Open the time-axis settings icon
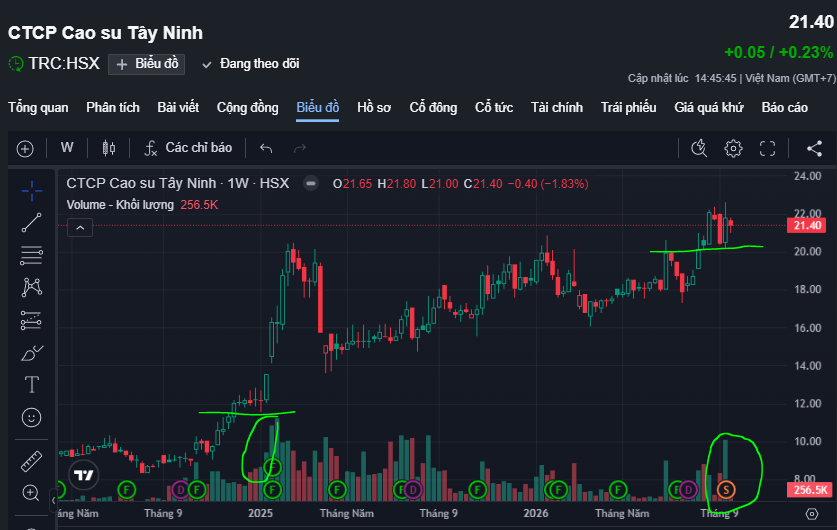The height and width of the screenshot is (530, 837). tap(812, 514)
